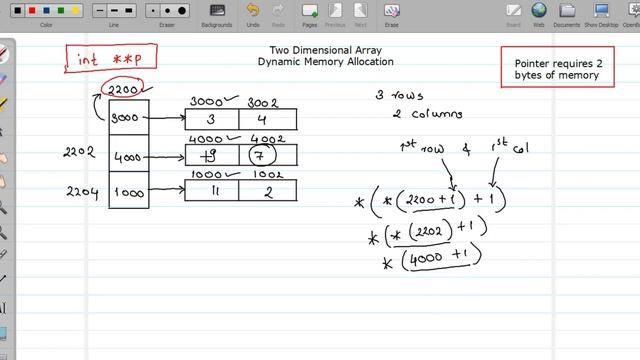Click the Erase page button
The height and width of the screenshot is (360, 640).
coord(391,15)
